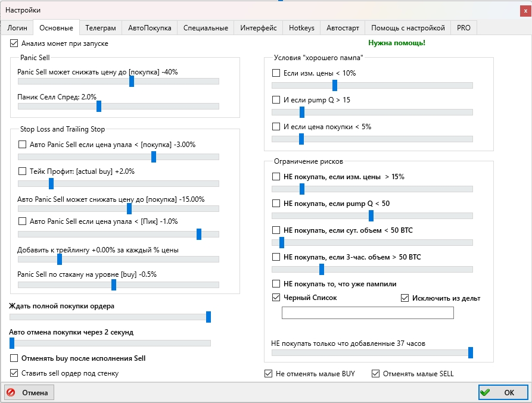Click the Черный Список text input field
532x403 pixels.
tap(368, 313)
